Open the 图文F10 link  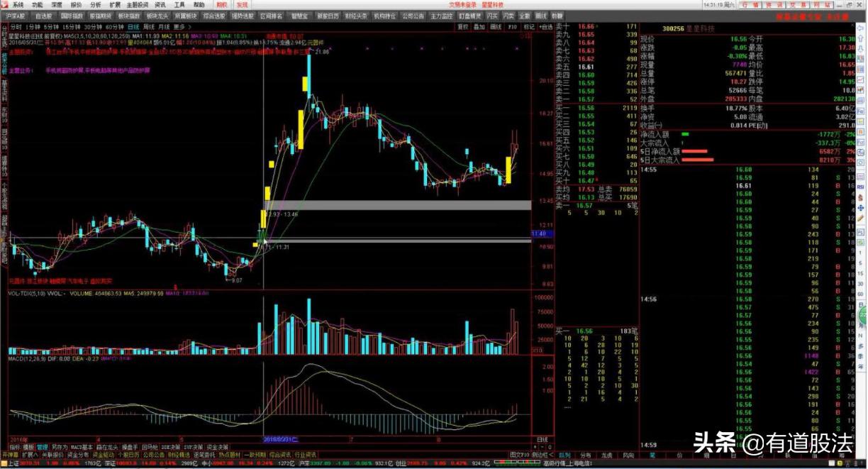[x=520, y=454]
